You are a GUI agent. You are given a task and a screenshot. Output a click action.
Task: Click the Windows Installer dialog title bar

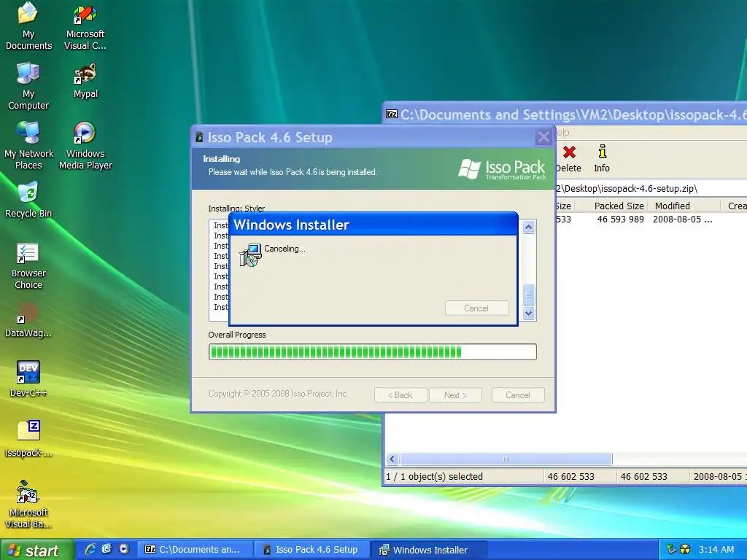(373, 225)
